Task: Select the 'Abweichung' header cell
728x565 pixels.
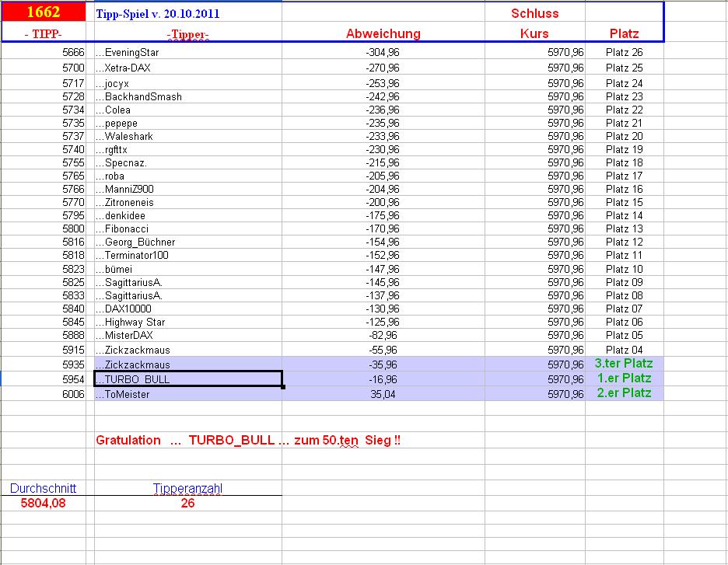Action: 383,33
